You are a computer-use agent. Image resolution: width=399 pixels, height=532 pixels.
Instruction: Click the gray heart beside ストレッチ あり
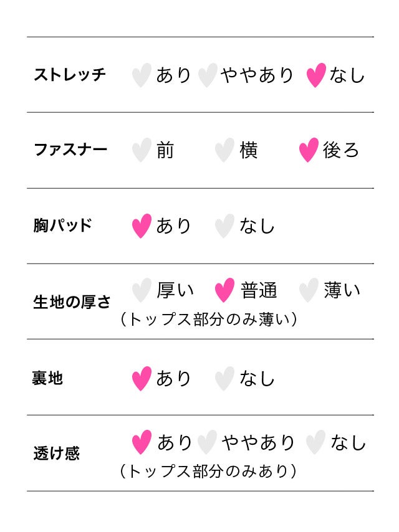142,75
